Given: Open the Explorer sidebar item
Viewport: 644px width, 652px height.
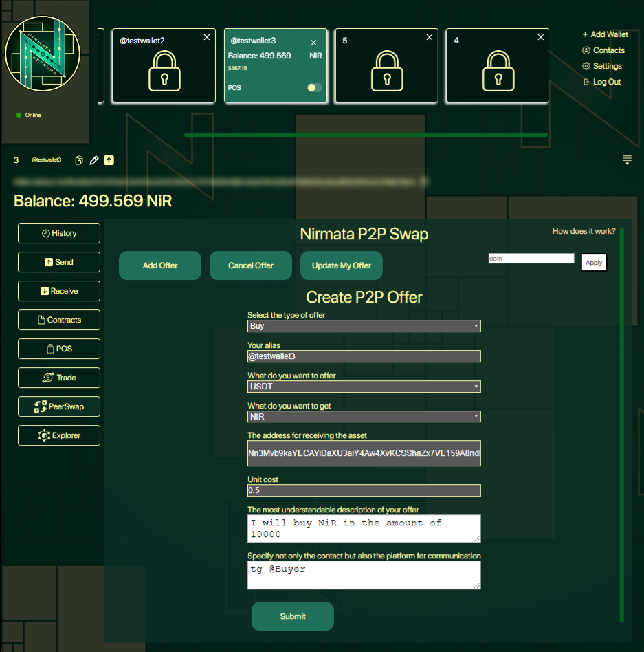Looking at the screenshot, I should click(59, 435).
